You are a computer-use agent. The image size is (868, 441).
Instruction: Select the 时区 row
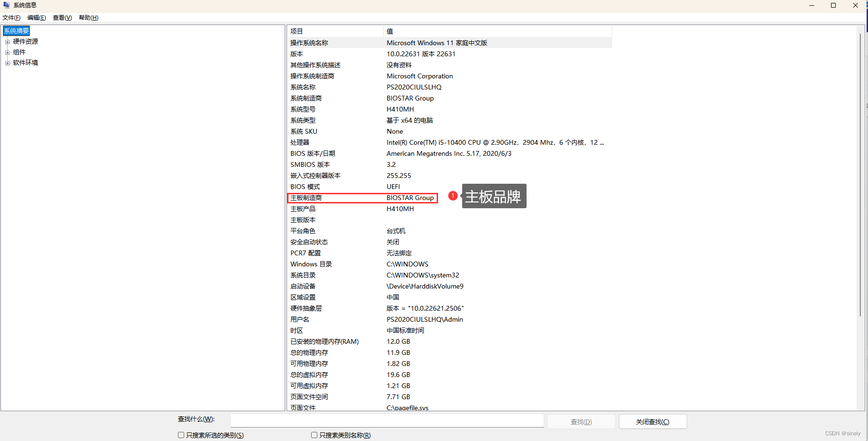tap(450, 330)
